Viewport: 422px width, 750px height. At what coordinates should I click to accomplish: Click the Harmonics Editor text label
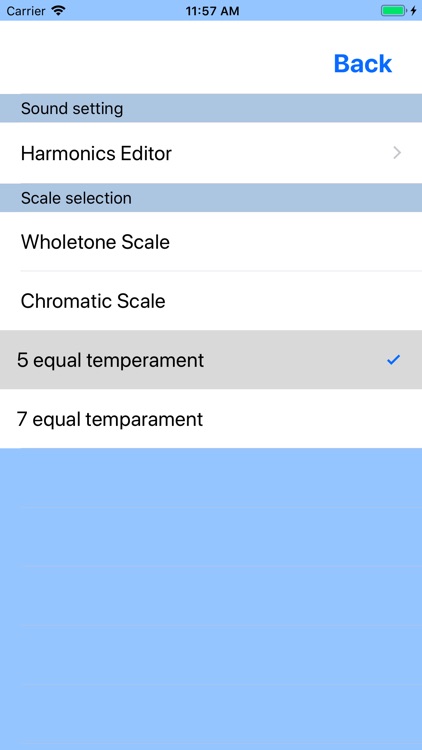96,153
